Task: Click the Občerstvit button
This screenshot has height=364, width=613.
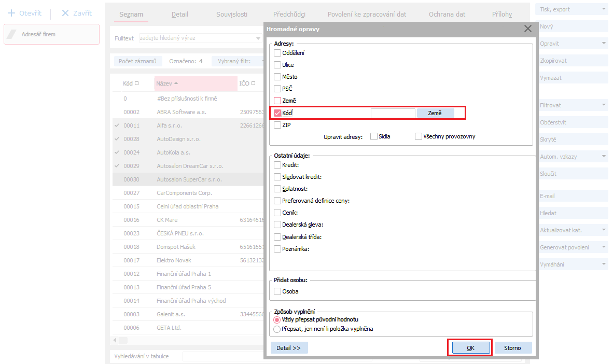Action: coord(573,122)
